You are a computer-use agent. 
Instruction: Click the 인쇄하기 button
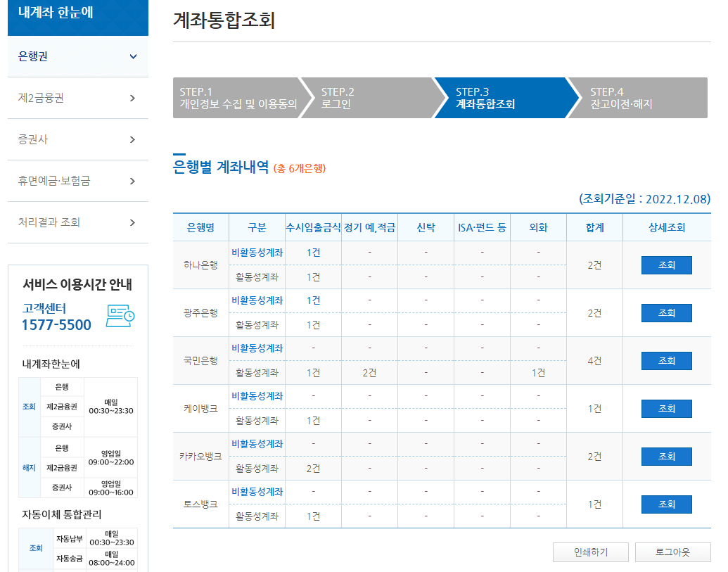tap(590, 552)
